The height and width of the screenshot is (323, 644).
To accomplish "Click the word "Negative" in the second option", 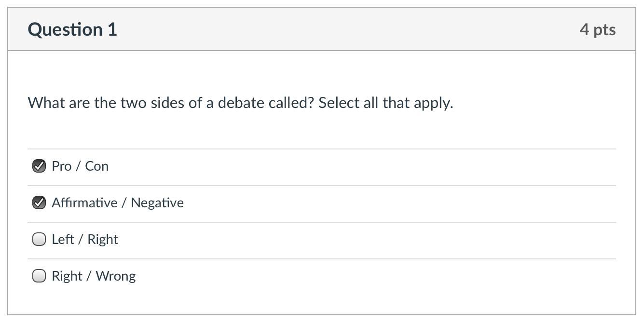I will click(x=157, y=202).
